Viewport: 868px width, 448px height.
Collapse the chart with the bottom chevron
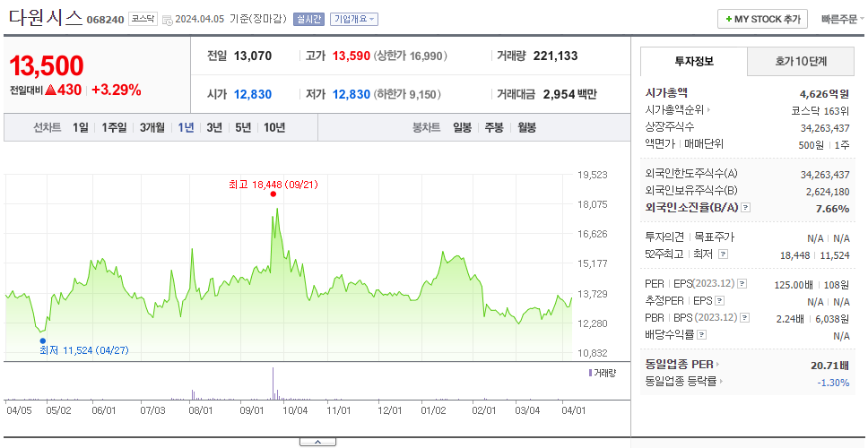(x=317, y=442)
